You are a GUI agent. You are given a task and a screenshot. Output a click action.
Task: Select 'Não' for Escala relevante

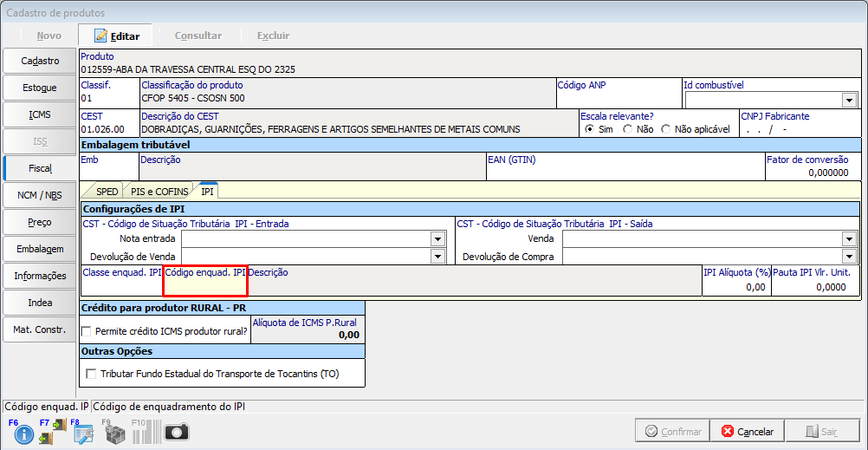[x=627, y=129]
